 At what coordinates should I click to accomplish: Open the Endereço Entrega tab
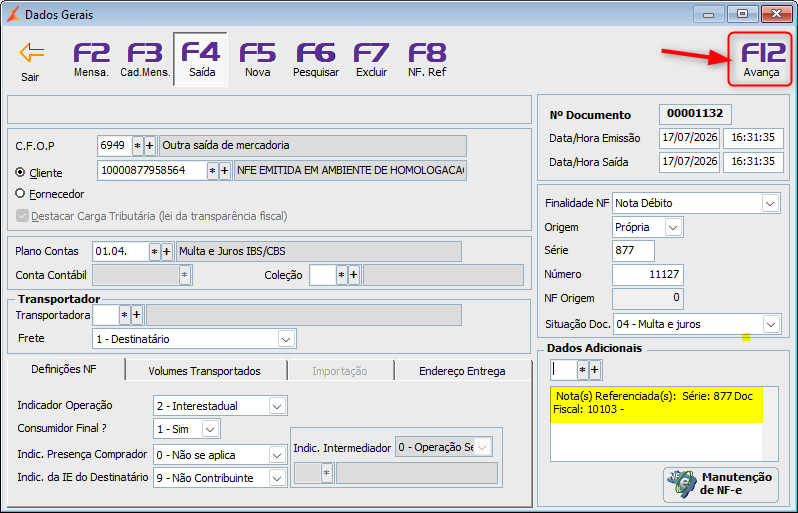click(462, 371)
